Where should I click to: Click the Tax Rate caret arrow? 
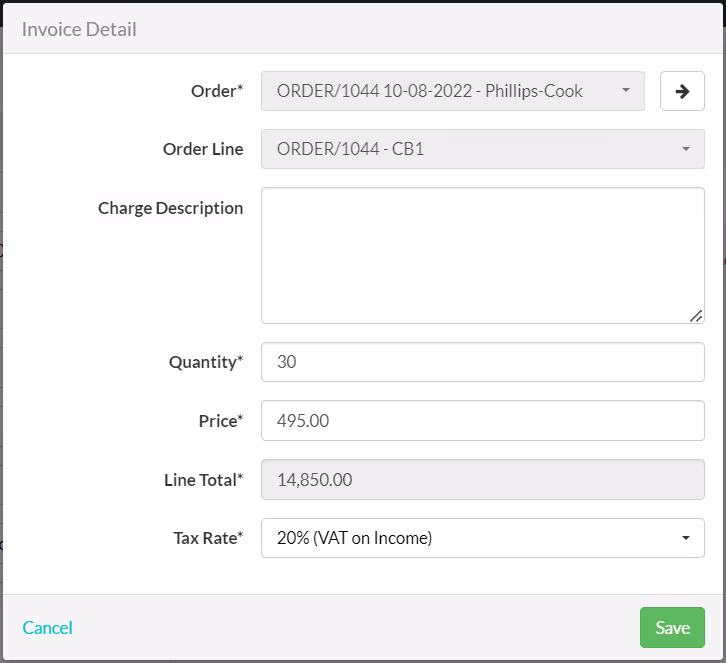pyautogui.click(x=686, y=538)
